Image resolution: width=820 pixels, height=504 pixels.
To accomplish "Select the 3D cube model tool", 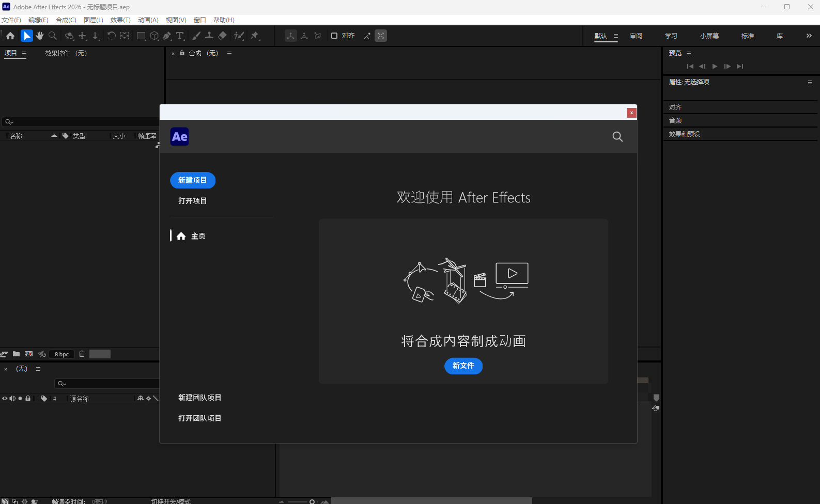I will tap(154, 36).
